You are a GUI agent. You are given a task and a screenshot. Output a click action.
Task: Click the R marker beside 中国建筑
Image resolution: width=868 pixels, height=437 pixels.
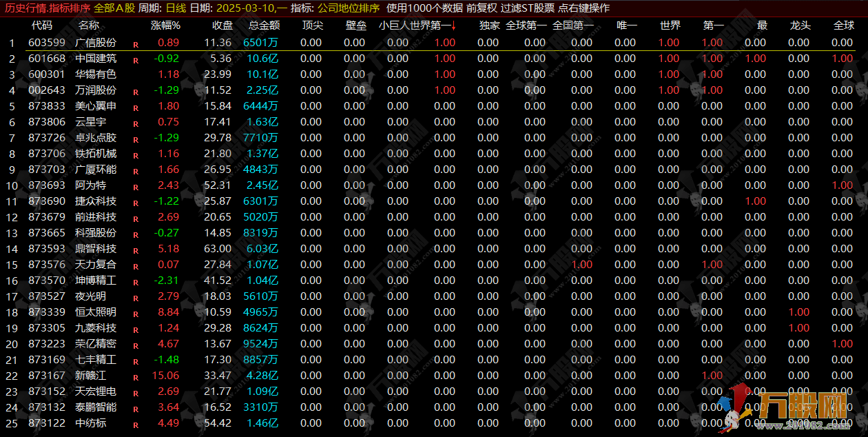click(x=135, y=60)
